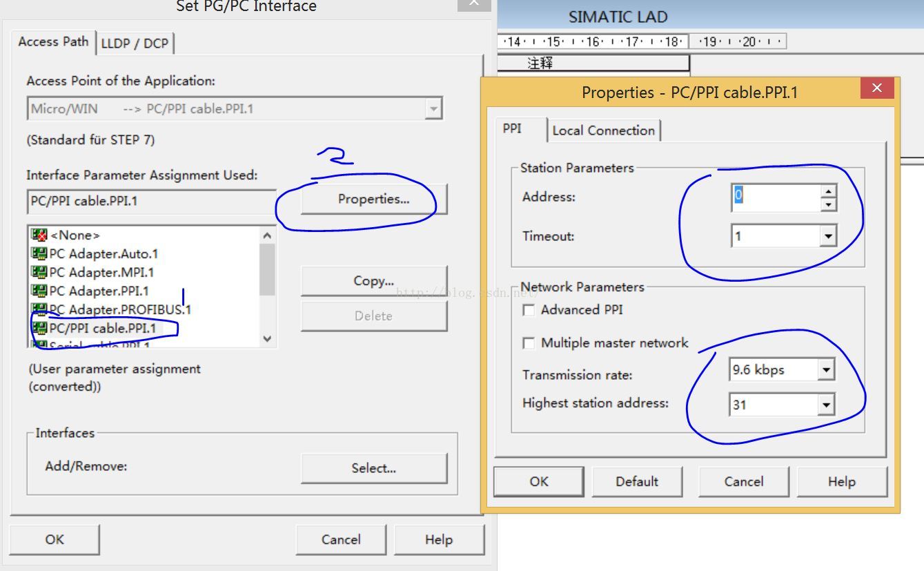Click Cancel in the Properties dialog
Screen dimensions: 924x571
[744, 481]
